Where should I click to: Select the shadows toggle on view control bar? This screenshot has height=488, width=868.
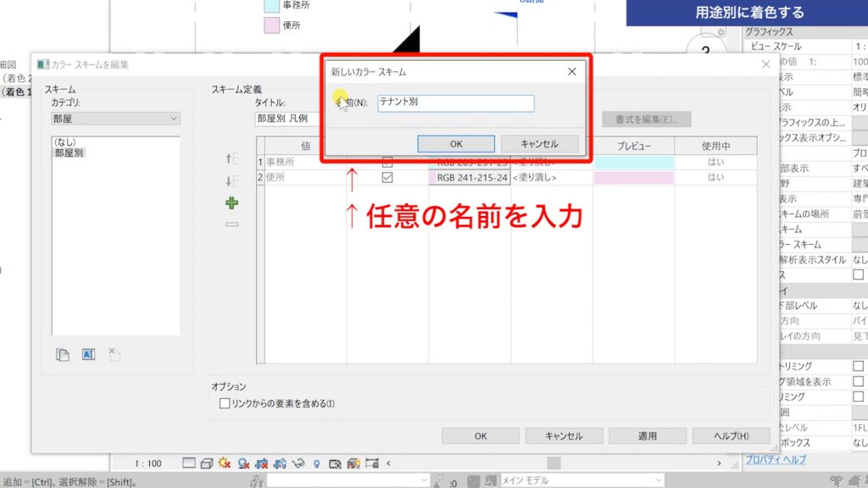pos(223,463)
